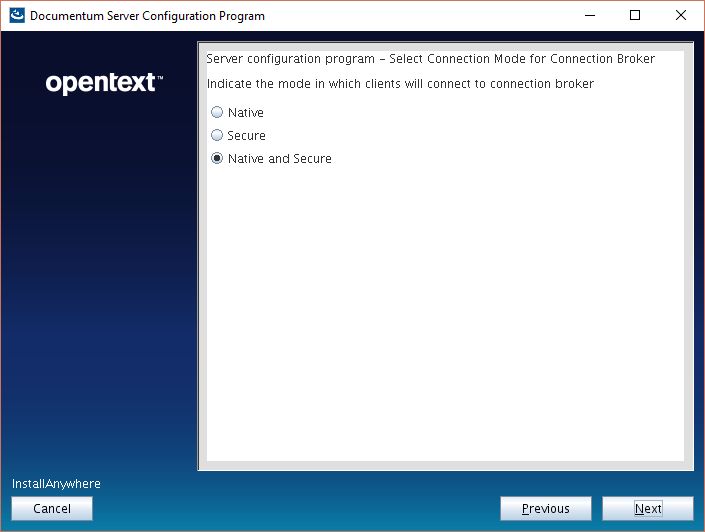Click the "Native and Secure" label text
Image resolution: width=705 pixels, height=532 pixels.
tap(280, 159)
